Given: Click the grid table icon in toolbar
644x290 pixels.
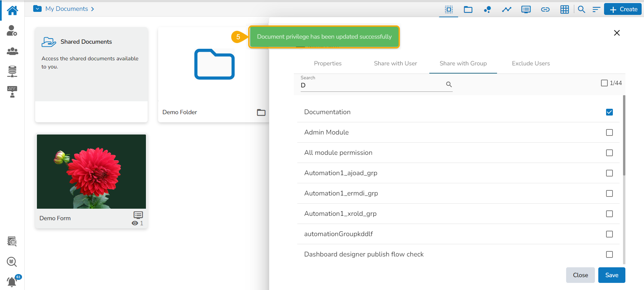Looking at the screenshot, I should [564, 9].
